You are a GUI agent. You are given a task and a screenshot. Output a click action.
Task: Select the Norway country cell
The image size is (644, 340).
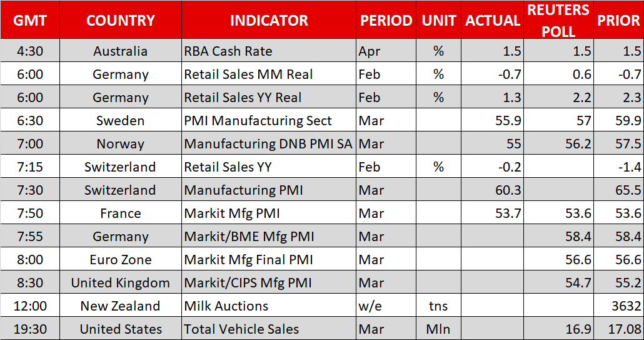pyautogui.click(x=121, y=144)
